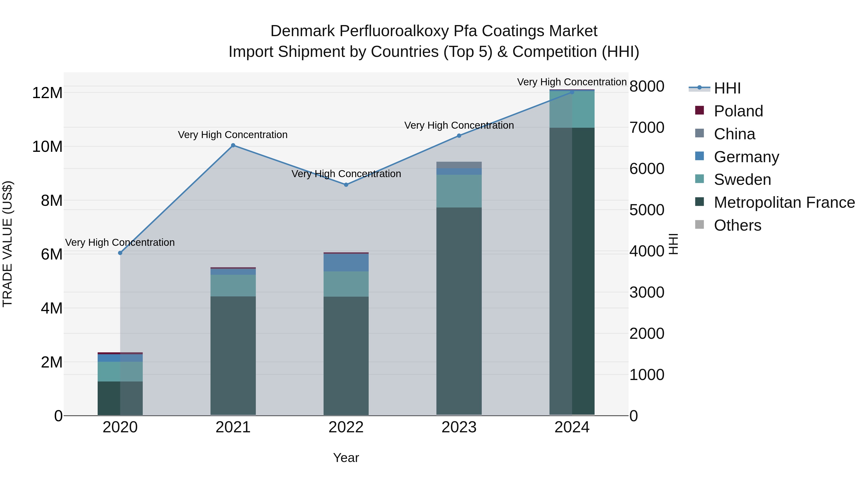868x488 pixels.
Task: Click the China gray-blue legend swatch
Action: (699, 133)
